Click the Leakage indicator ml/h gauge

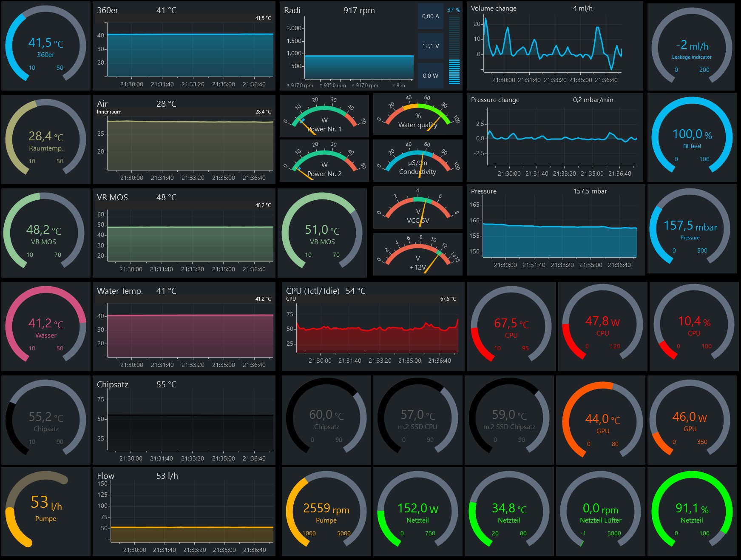point(692,47)
